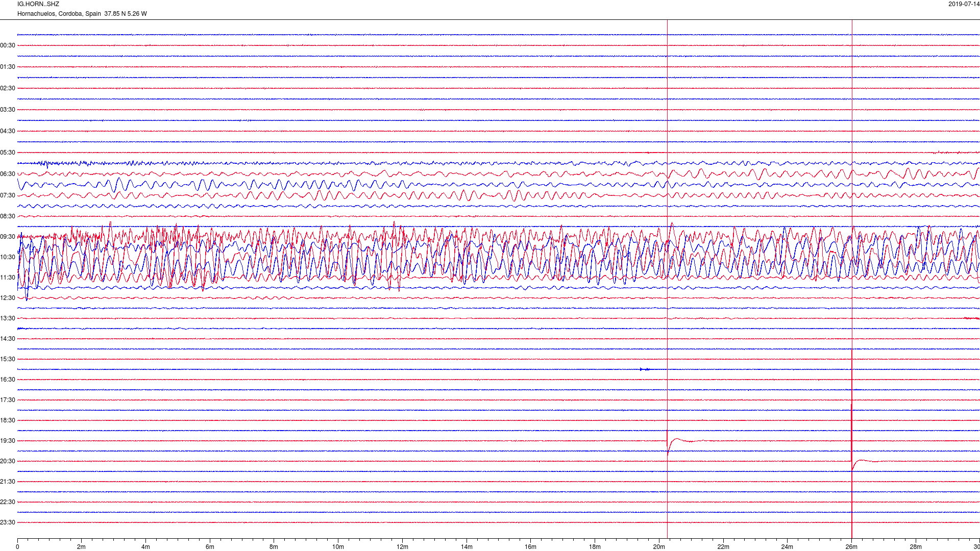Select the 11:30 time label
This screenshot has height=551, width=980.
pos(8,278)
